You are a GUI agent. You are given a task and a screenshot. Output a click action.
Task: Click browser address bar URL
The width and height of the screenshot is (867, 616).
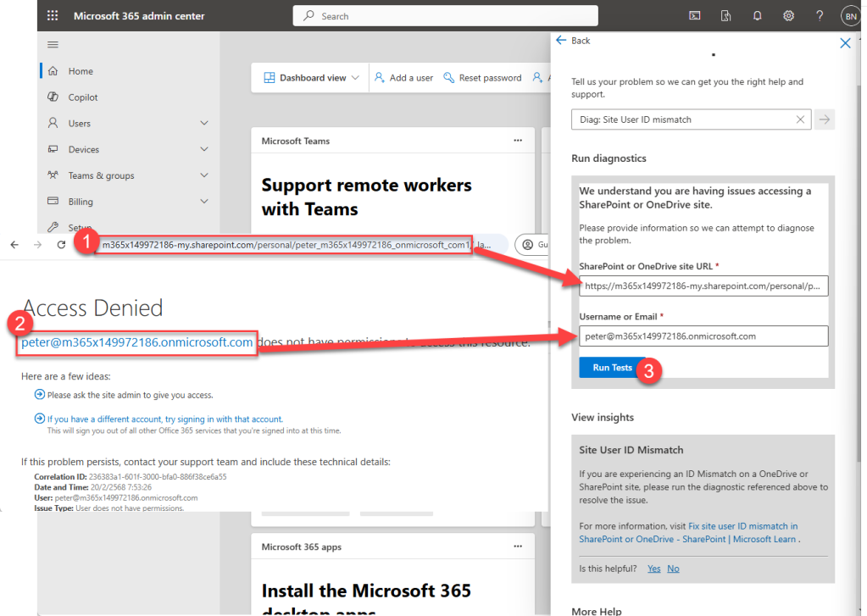[286, 244]
